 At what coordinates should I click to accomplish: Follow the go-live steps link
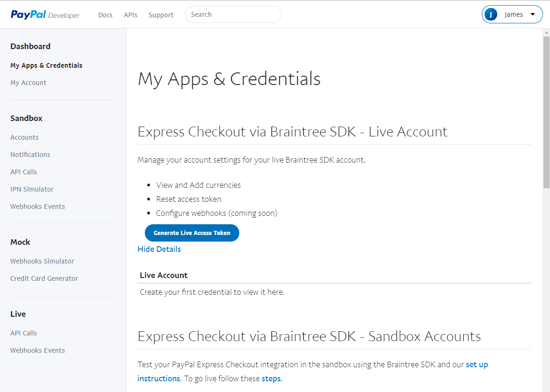pos(271,378)
